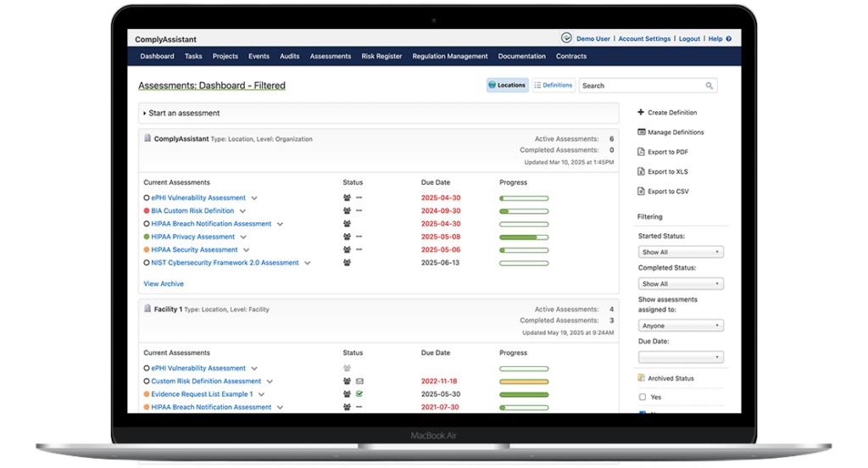Switch to the Definitions view toggle

554,86
